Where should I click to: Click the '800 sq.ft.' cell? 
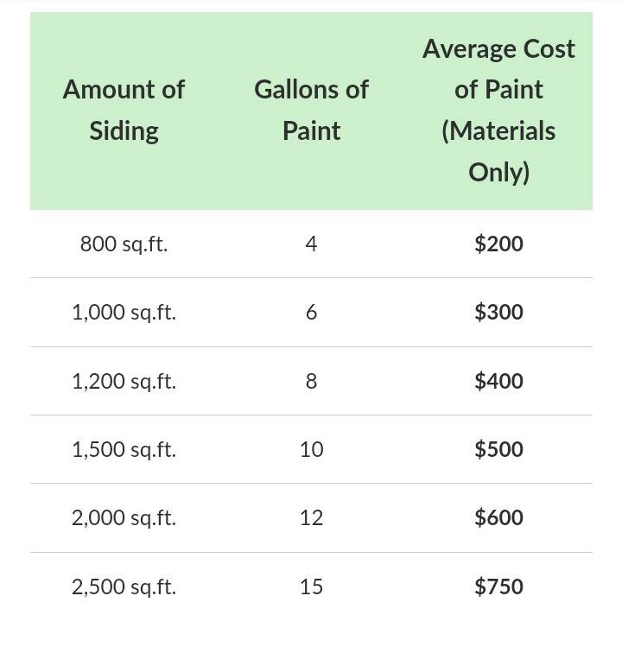coord(124,244)
